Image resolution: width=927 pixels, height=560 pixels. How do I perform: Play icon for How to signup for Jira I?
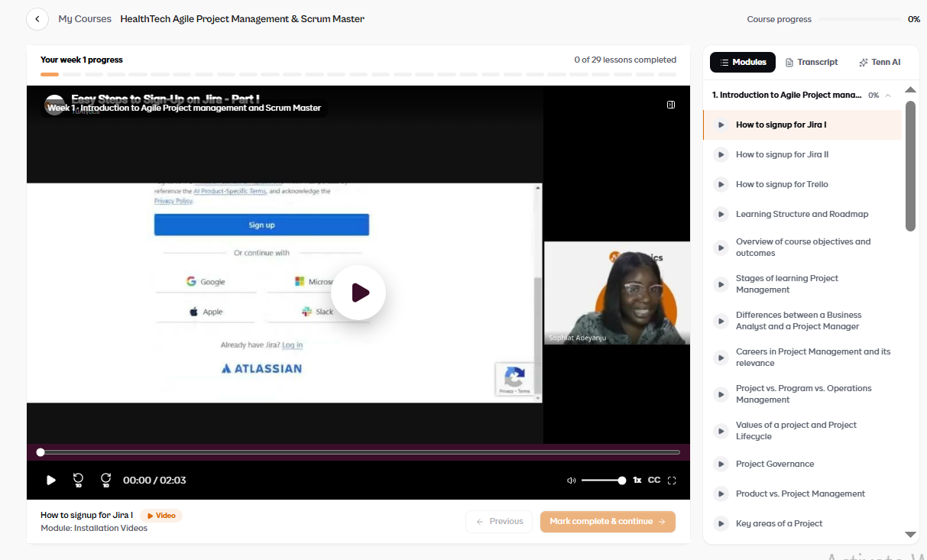coord(721,125)
